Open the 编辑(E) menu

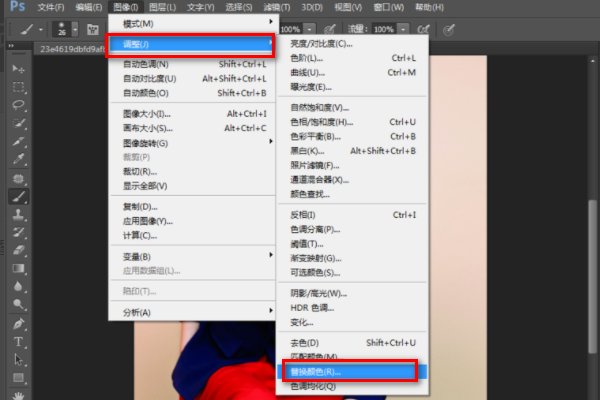(88, 7)
